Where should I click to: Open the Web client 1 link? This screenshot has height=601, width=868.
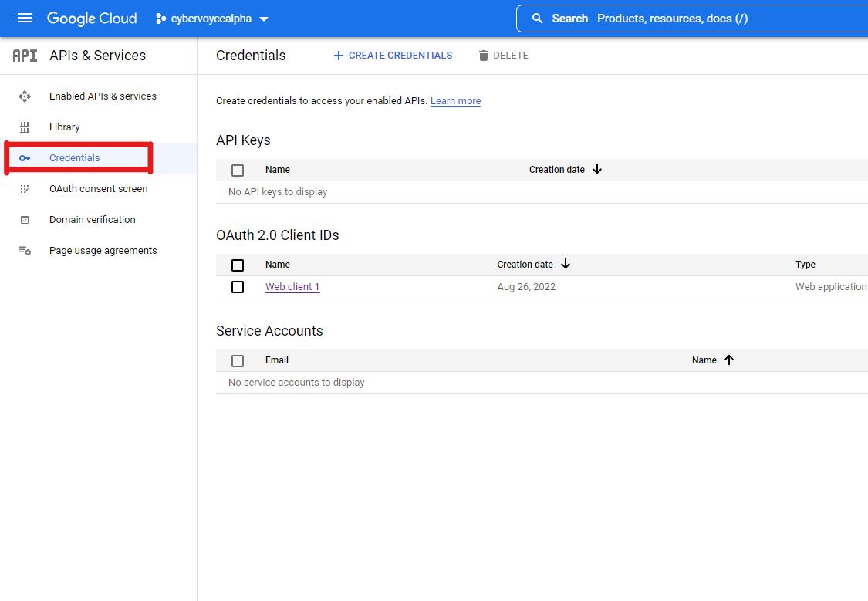tap(292, 286)
